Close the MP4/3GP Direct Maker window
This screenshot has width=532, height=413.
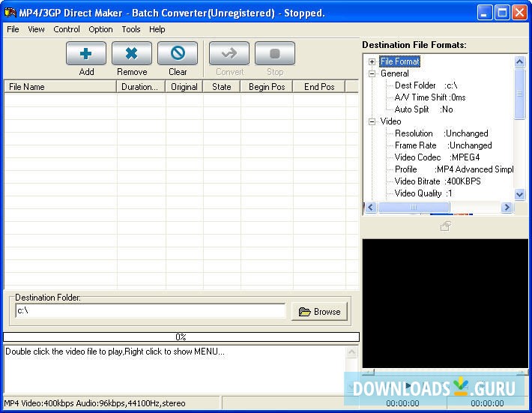click(520, 13)
